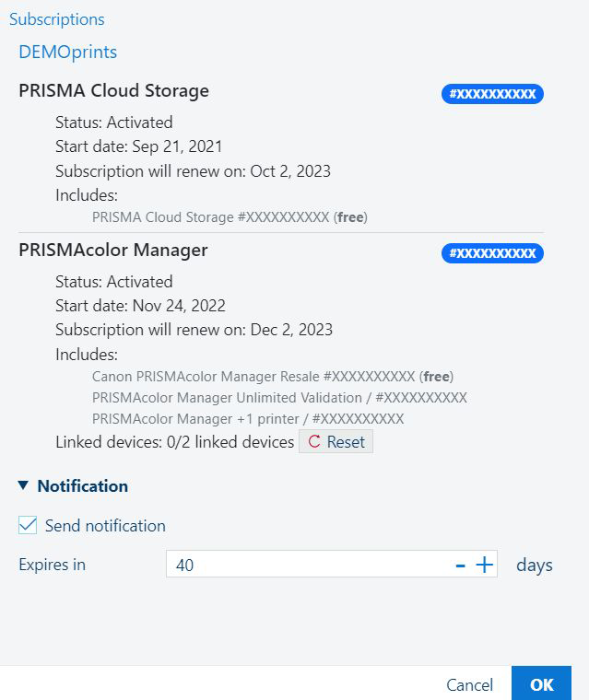Click the PRISMA Cloud Storage free included item
Image resolution: width=589 pixels, height=700 pixels.
[x=230, y=216]
